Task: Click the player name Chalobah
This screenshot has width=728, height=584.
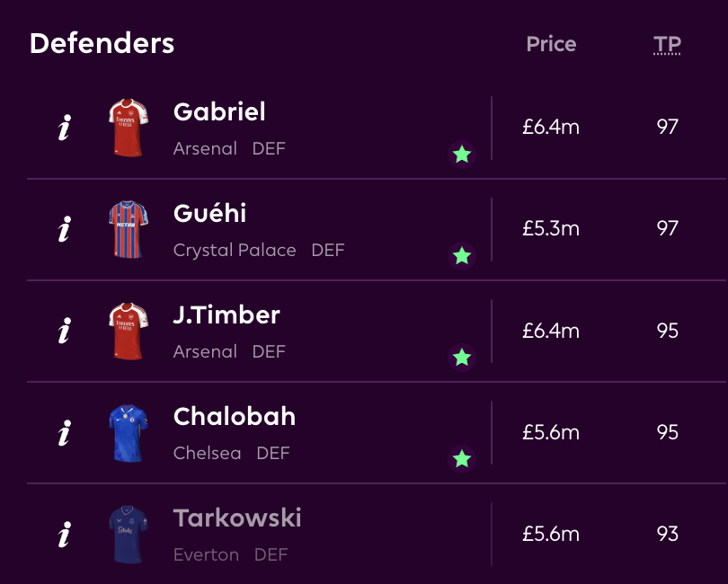Action: tap(234, 417)
